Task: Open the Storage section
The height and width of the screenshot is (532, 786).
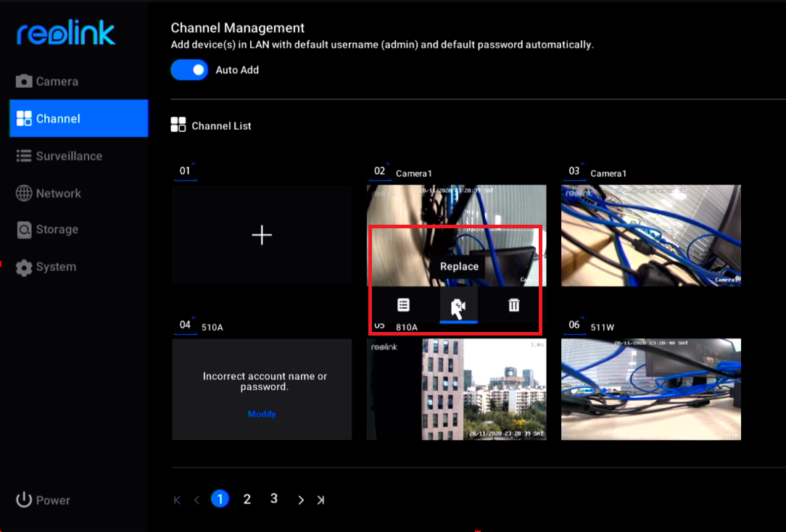Action: coord(47,230)
